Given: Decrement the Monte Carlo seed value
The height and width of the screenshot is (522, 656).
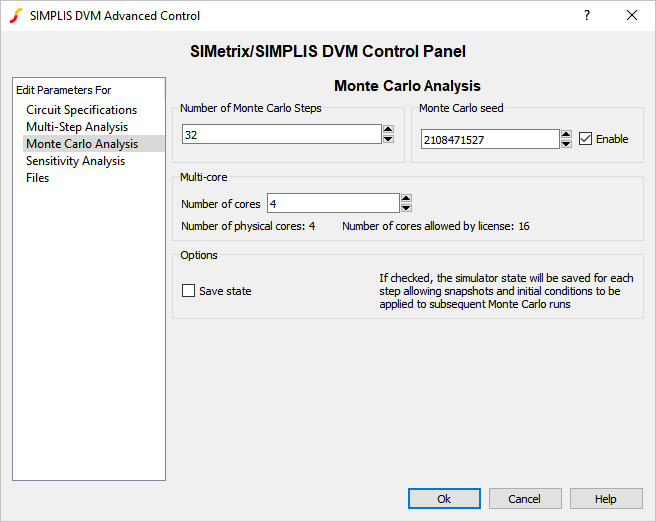Looking at the screenshot, I should click(566, 144).
